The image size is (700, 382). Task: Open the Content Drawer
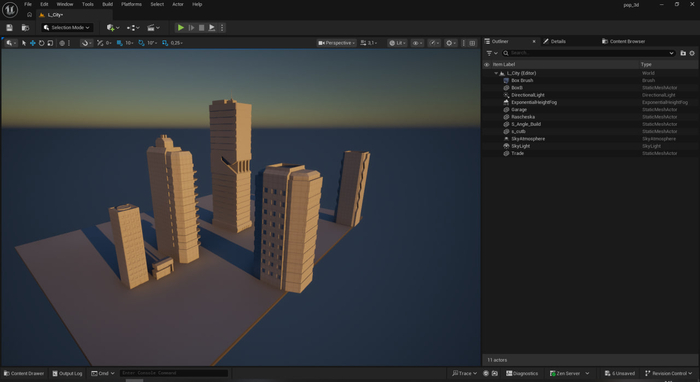pos(24,374)
